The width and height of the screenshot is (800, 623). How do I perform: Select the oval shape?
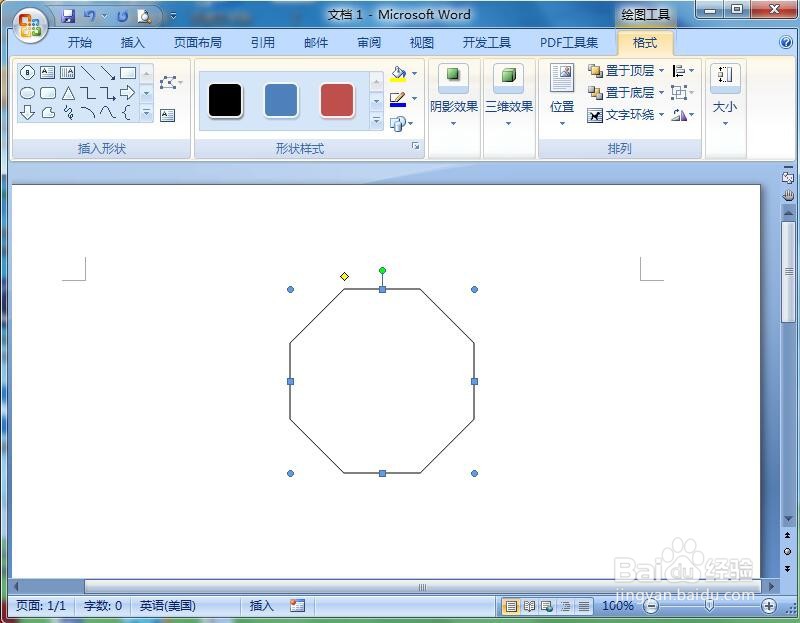coord(28,93)
